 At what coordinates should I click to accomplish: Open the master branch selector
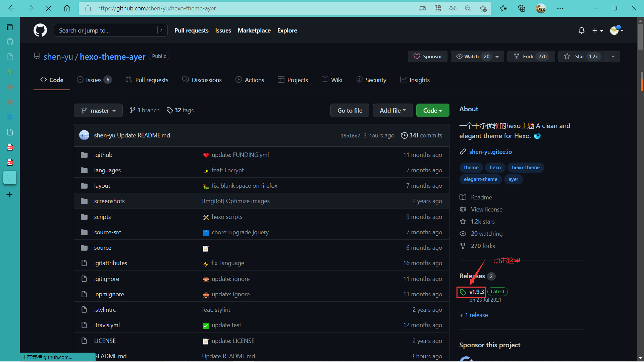point(98,111)
